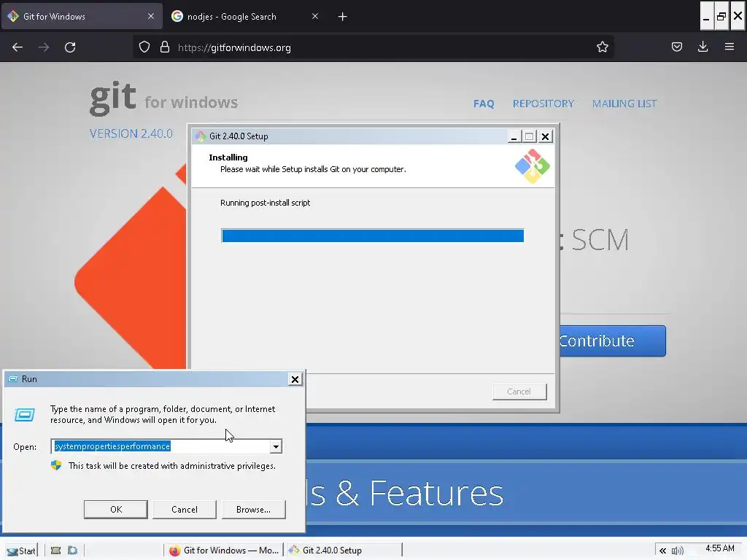This screenshot has height=560, width=747.
Task: Close the Git for Windows tab
Action: click(151, 16)
